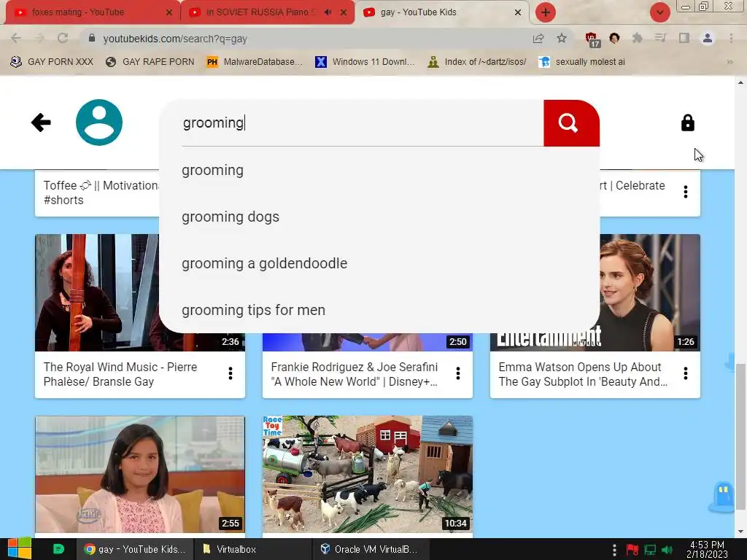Open parental lock settings padlock
747x560 pixels.
tap(687, 122)
